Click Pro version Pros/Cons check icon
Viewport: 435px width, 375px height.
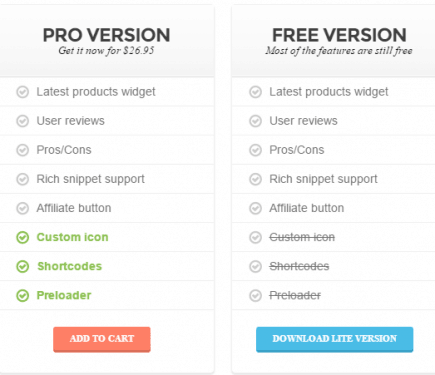tap(23, 150)
